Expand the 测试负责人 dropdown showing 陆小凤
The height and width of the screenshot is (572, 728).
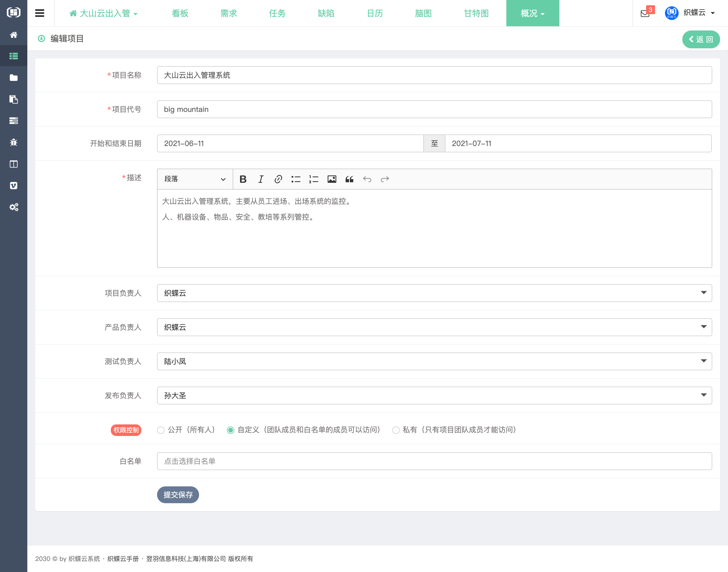(x=434, y=361)
